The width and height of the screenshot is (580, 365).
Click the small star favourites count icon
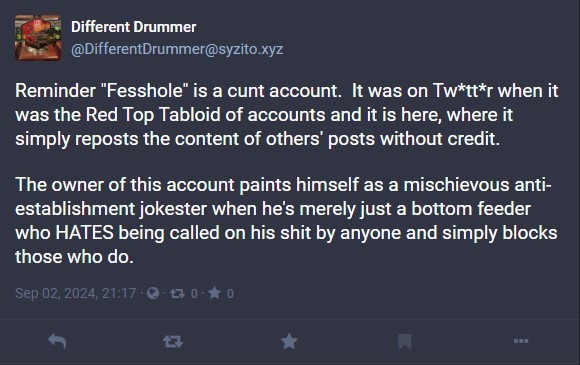click(215, 293)
